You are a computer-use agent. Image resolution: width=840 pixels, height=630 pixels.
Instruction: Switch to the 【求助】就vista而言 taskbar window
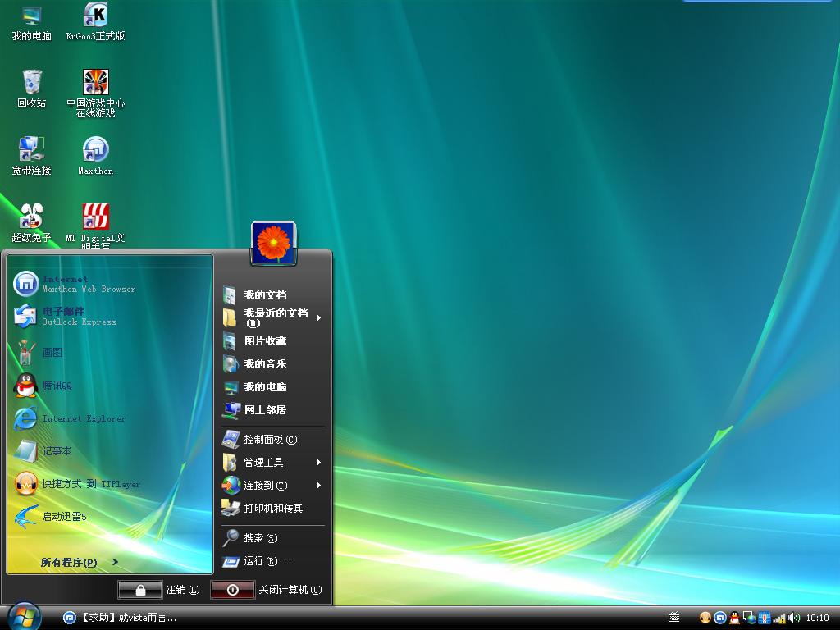pos(120,618)
